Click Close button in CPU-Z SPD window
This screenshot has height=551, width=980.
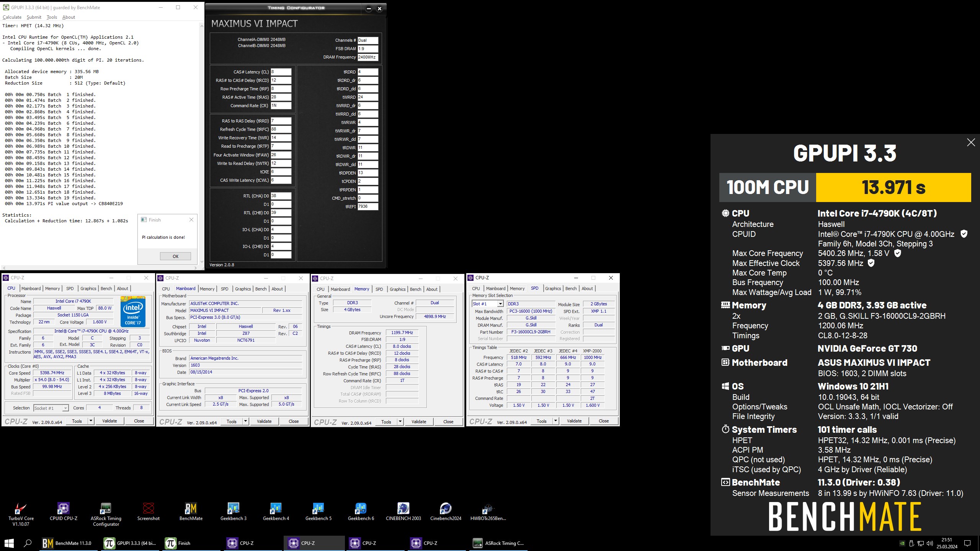click(604, 421)
